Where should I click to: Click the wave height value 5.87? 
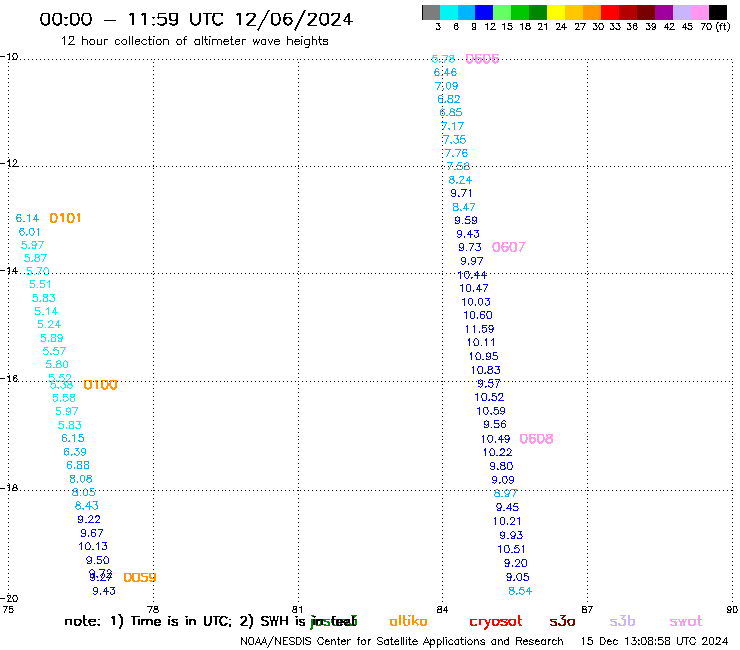pos(35,258)
